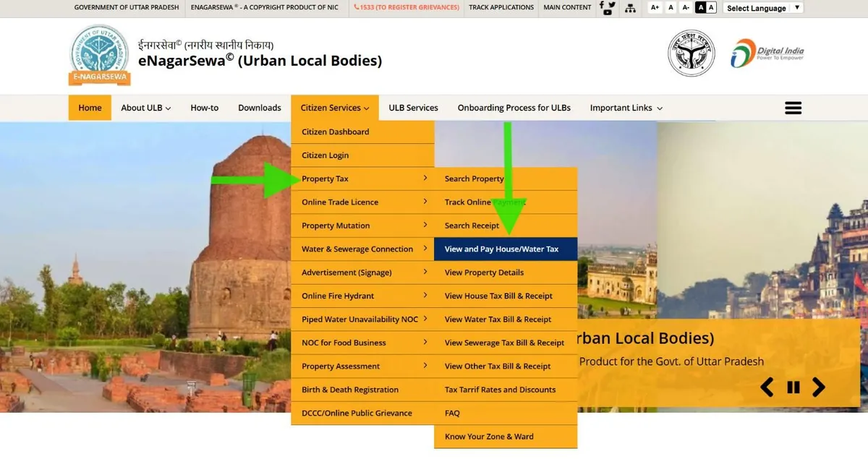Open the YouTube social icon

[607, 12]
